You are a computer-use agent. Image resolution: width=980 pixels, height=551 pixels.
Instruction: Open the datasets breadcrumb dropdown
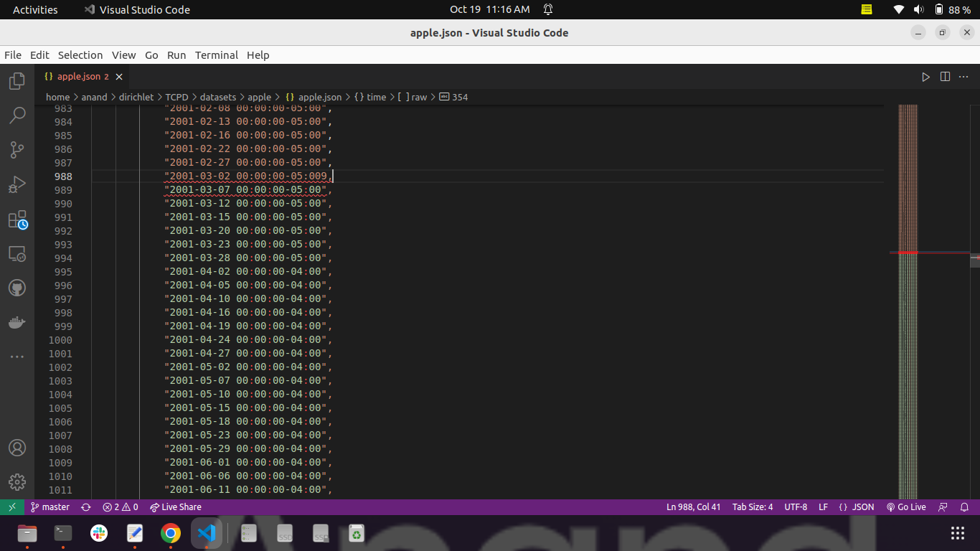(x=218, y=97)
